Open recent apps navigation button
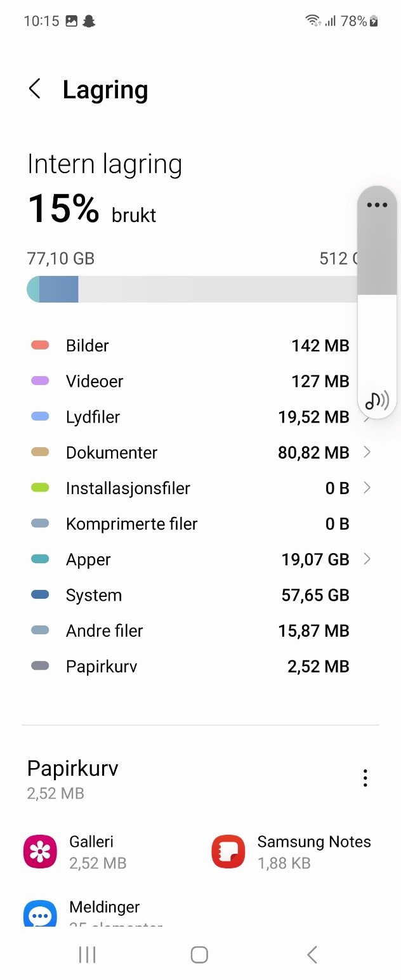 pyautogui.click(x=87, y=955)
